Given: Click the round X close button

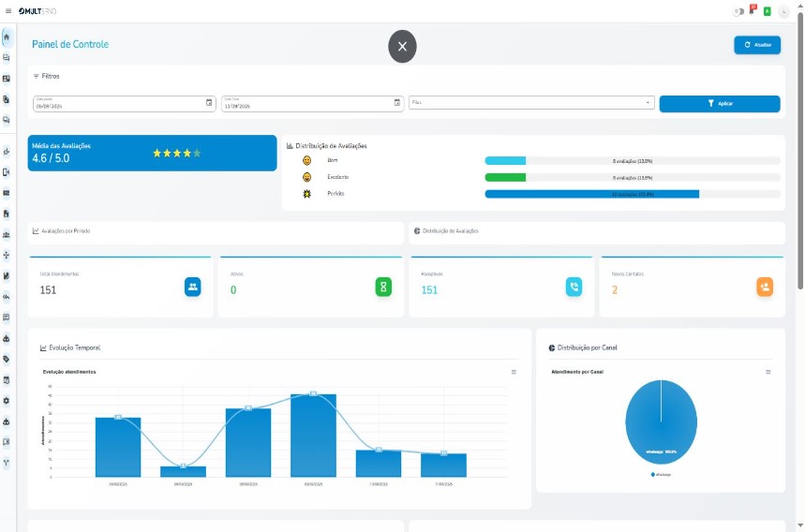Looking at the screenshot, I should [402, 46].
